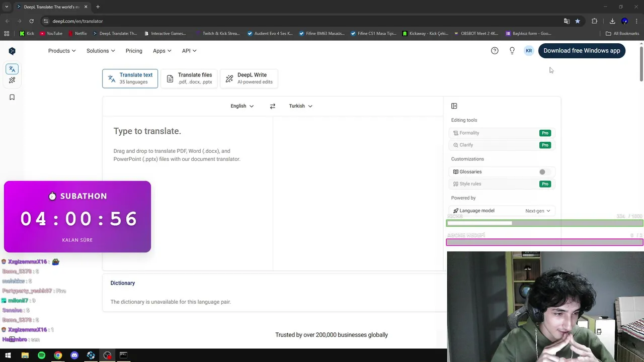Open the translator icon in left sidebar
The width and height of the screenshot is (644, 362).
coord(12,69)
